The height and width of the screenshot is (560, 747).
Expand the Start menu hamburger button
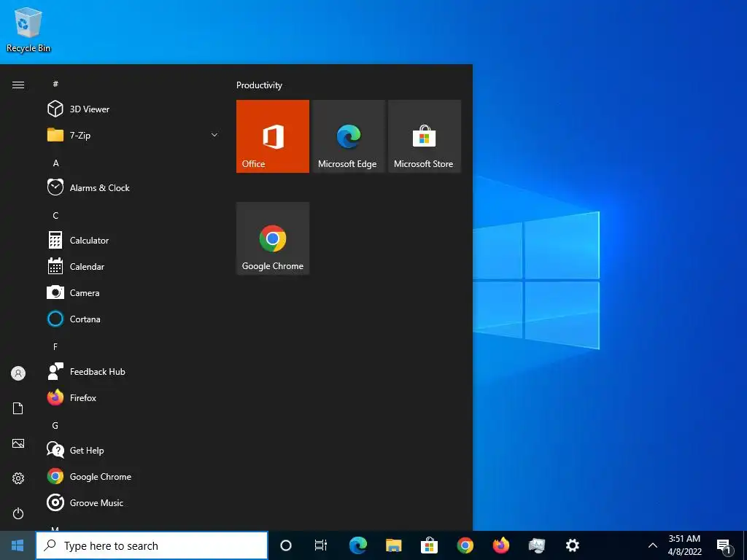point(18,85)
